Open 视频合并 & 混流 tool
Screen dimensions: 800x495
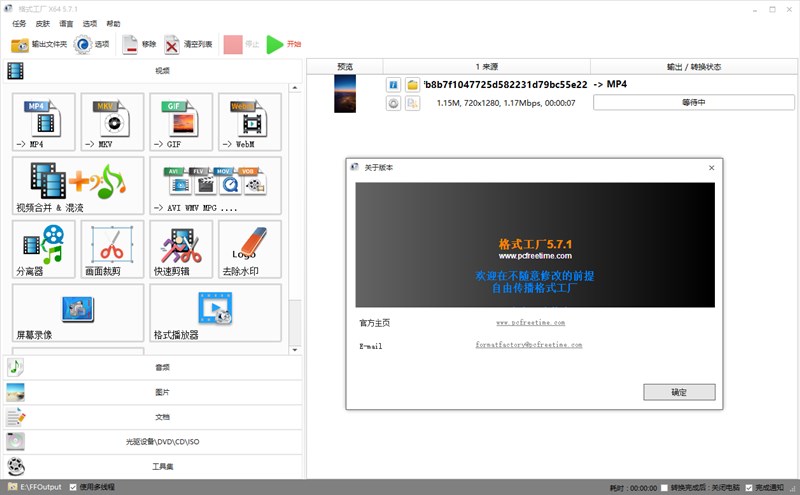click(x=78, y=185)
